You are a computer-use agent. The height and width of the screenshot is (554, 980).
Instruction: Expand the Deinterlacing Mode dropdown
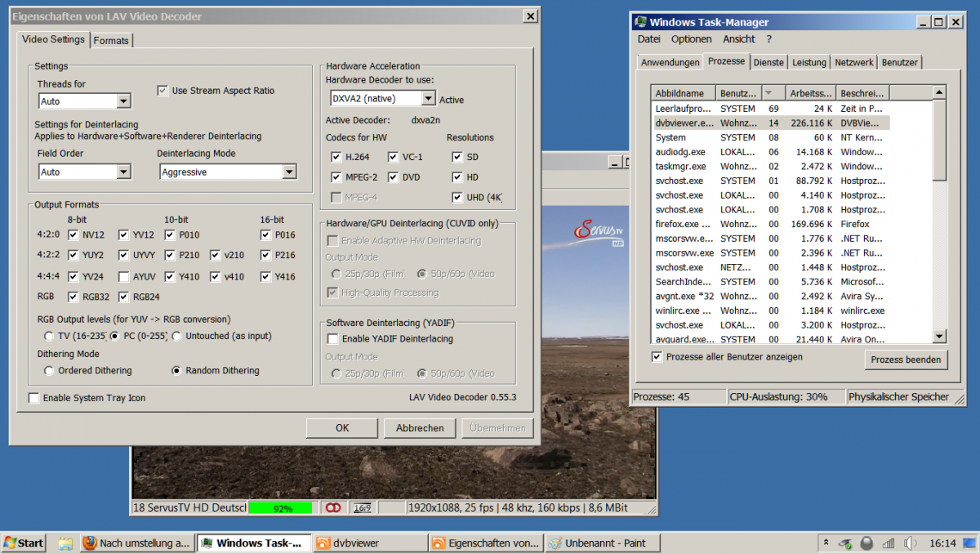pyautogui.click(x=288, y=172)
